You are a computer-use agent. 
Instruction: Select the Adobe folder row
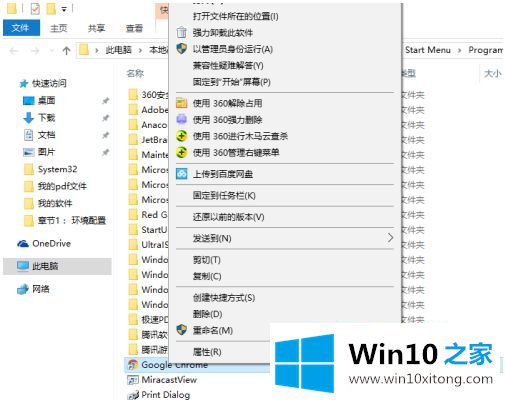[148, 110]
